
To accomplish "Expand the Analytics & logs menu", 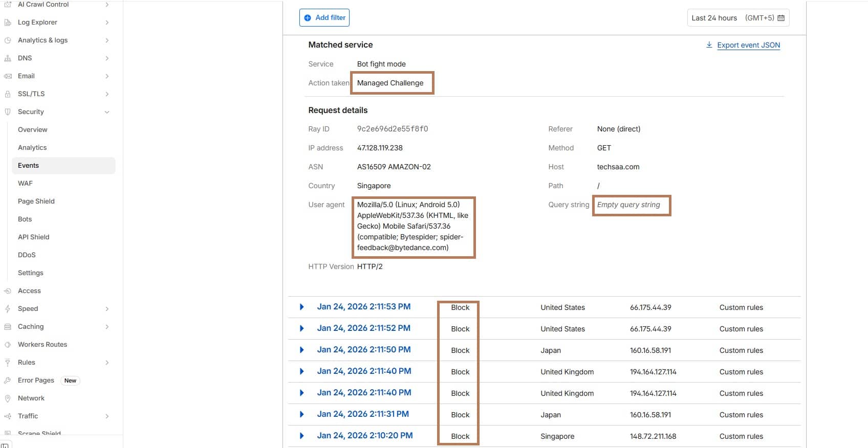I will click(x=107, y=40).
